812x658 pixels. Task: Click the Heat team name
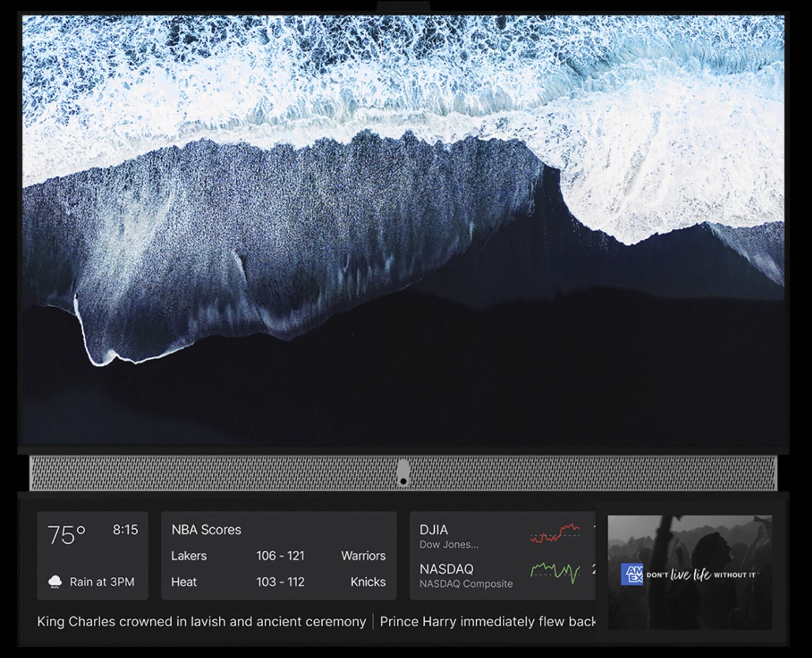[x=184, y=582]
